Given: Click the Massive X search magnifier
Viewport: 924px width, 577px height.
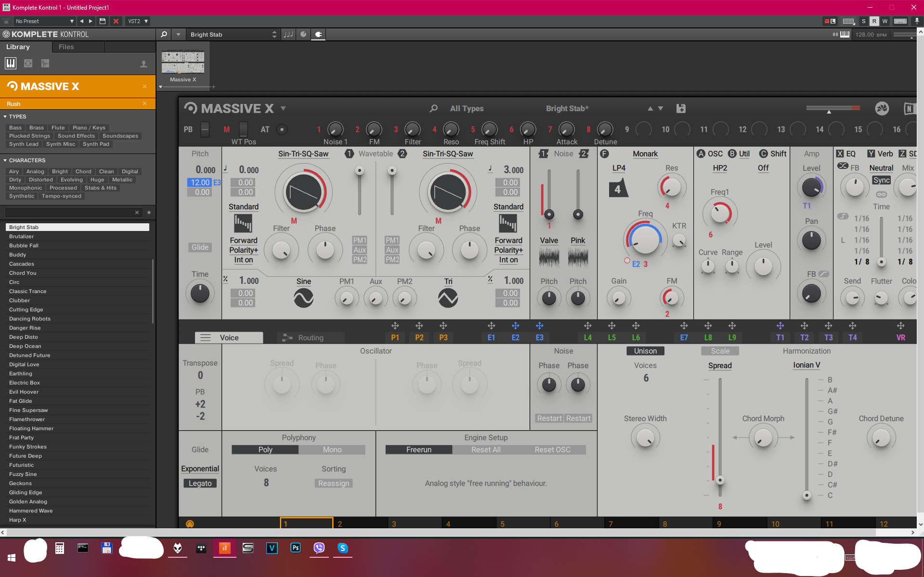Looking at the screenshot, I should (434, 108).
